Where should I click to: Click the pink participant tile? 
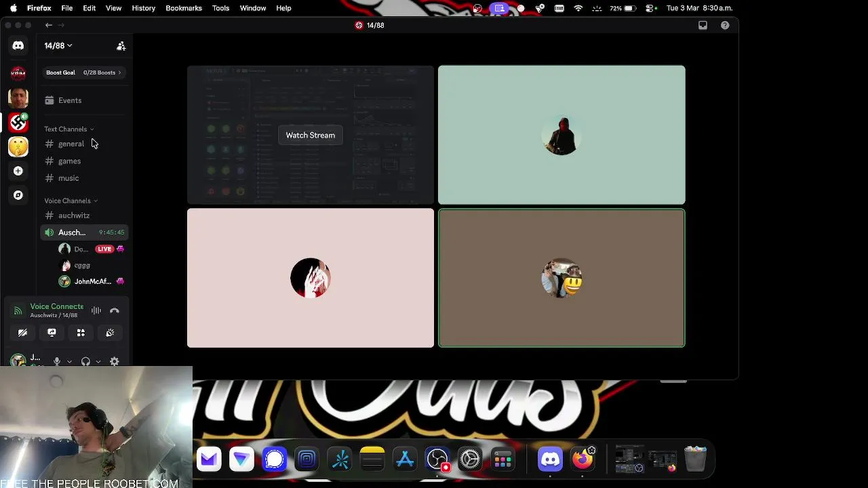(x=310, y=278)
